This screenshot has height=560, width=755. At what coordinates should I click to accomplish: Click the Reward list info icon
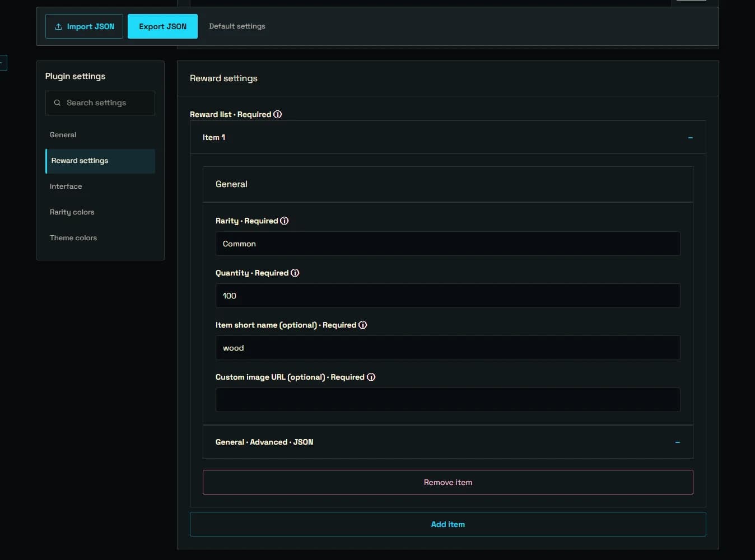tap(277, 114)
